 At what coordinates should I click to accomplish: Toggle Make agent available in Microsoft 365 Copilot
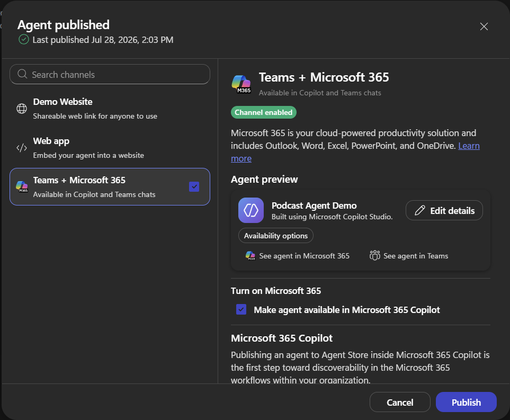[x=241, y=309]
